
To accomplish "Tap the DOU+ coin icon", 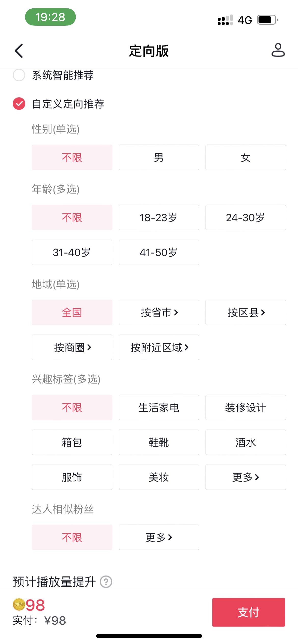I will click(x=19, y=605).
